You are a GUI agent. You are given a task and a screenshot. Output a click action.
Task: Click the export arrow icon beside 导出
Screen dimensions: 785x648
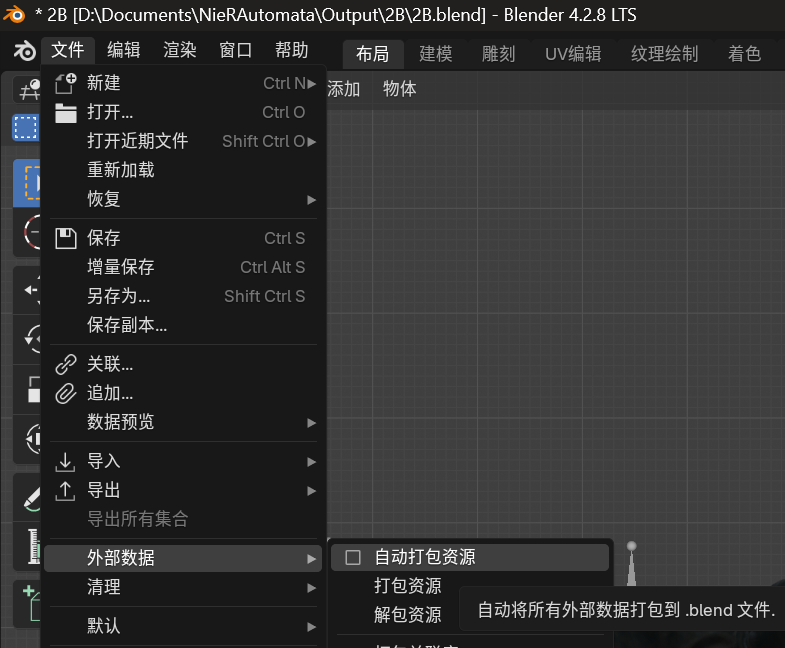click(x=66, y=490)
